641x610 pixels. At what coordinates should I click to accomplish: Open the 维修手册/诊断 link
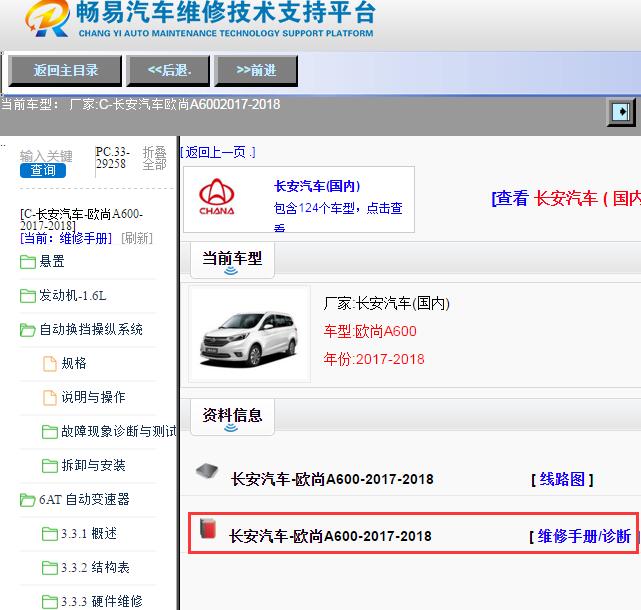pyautogui.click(x=584, y=536)
